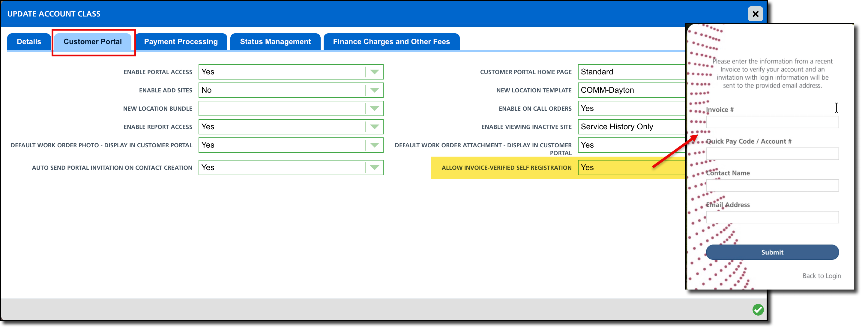Select the Allow Invoice-Verified Self Registration field
This screenshot has width=868, height=327.
point(631,167)
